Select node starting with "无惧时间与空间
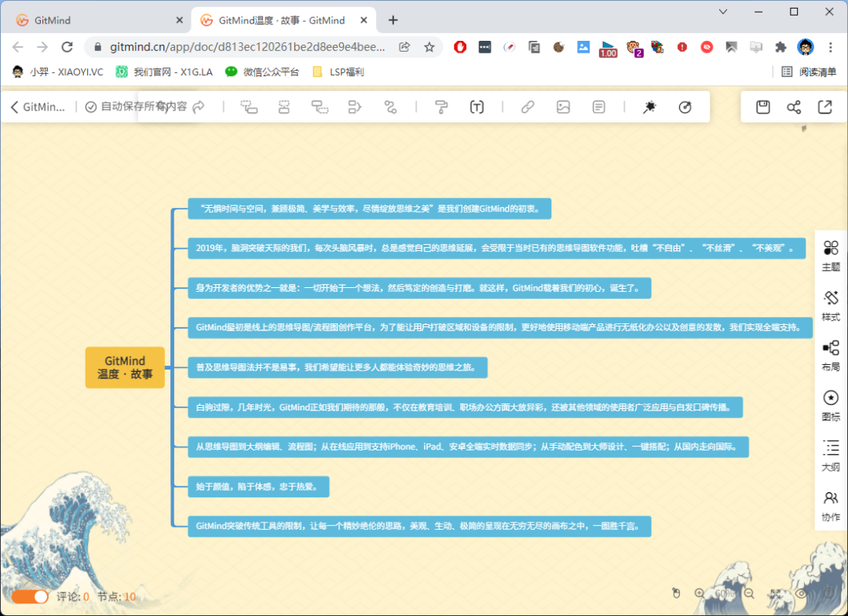 tap(369, 209)
